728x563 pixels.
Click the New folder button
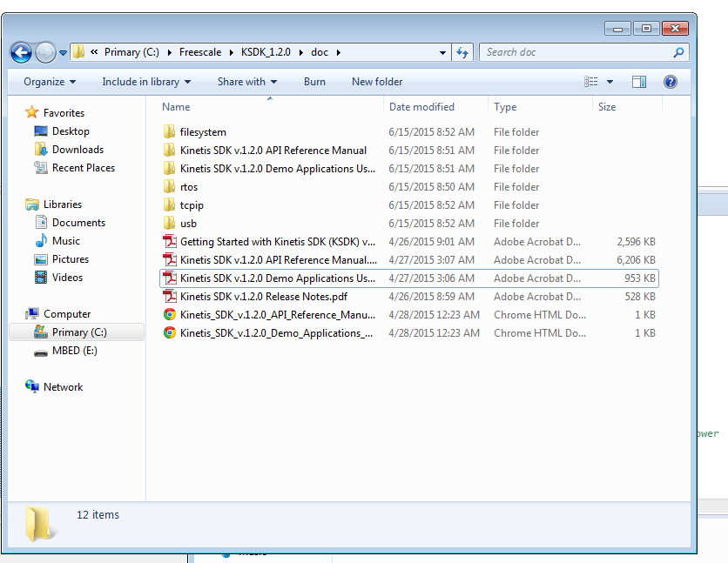377,82
